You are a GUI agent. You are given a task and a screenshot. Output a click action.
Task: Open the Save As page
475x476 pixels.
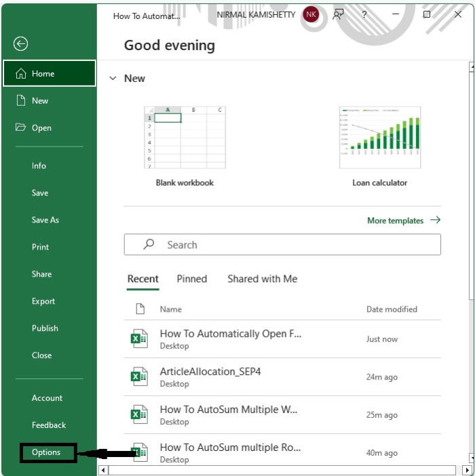click(x=45, y=220)
